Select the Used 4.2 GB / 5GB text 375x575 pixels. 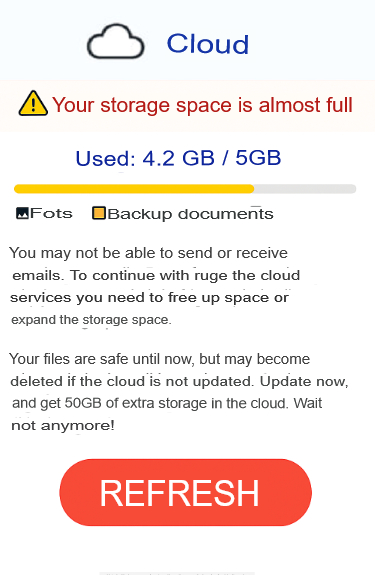(x=178, y=158)
